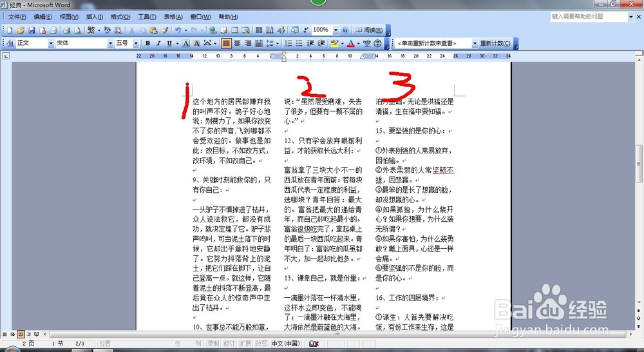
Task: Insert a table from the toolbar
Action: point(234,30)
